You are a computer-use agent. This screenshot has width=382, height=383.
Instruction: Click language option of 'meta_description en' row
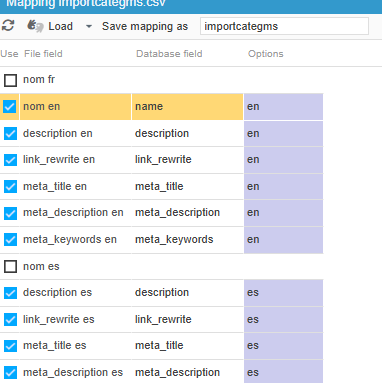tap(283, 213)
